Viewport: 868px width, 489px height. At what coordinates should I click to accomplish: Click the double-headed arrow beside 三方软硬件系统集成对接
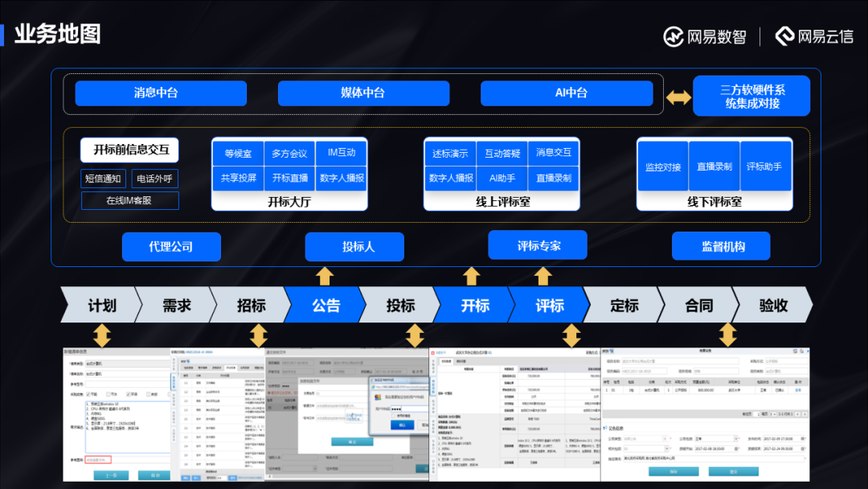tap(678, 97)
